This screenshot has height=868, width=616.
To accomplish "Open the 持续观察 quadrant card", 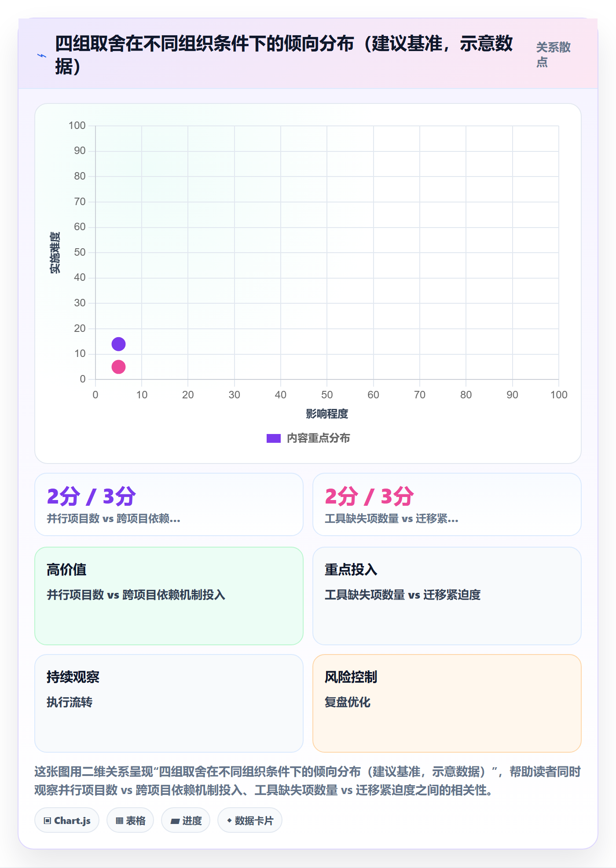I will point(169,703).
